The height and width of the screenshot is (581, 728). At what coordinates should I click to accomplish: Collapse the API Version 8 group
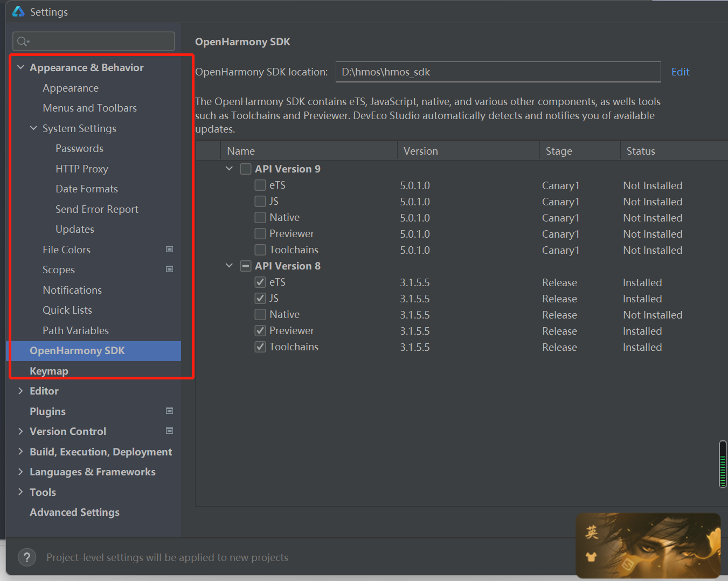(229, 266)
